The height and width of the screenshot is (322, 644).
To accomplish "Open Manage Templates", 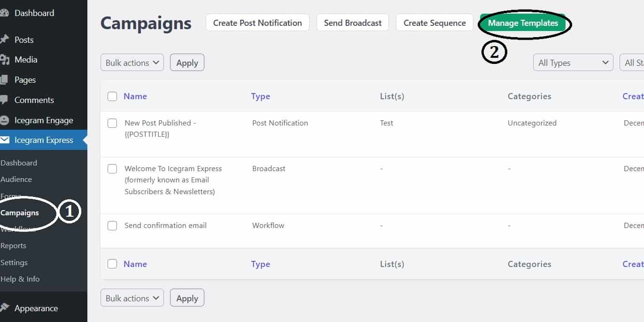I will (x=523, y=23).
